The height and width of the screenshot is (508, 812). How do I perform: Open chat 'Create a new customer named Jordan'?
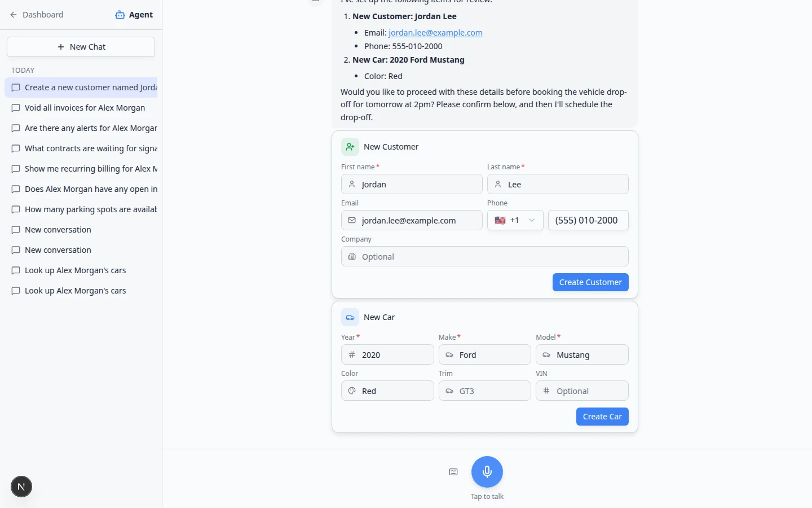coord(81,87)
